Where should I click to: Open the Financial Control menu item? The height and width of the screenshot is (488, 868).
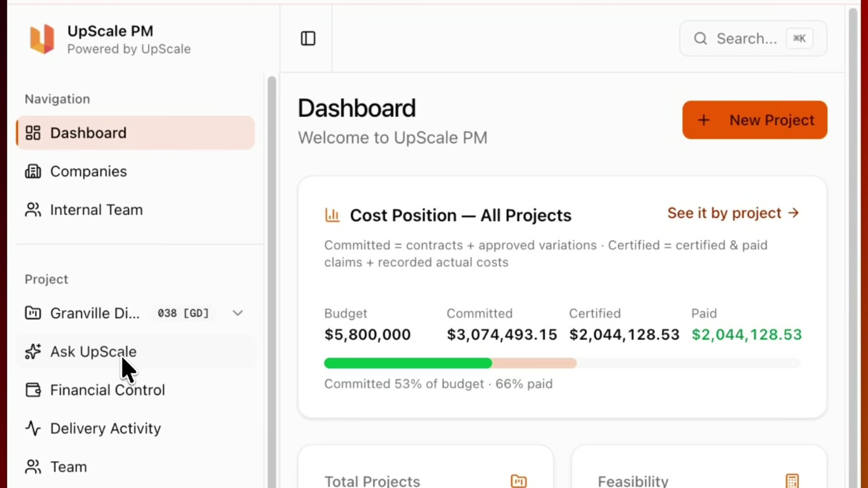tap(136, 390)
